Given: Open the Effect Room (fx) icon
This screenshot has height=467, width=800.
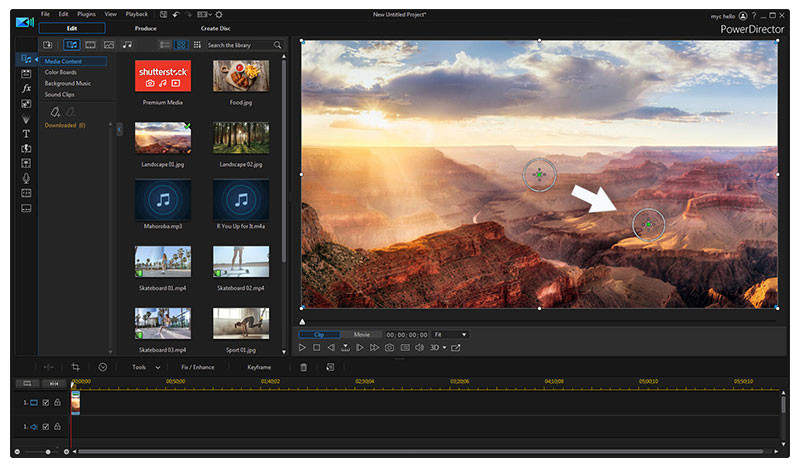Looking at the screenshot, I should point(26,88).
